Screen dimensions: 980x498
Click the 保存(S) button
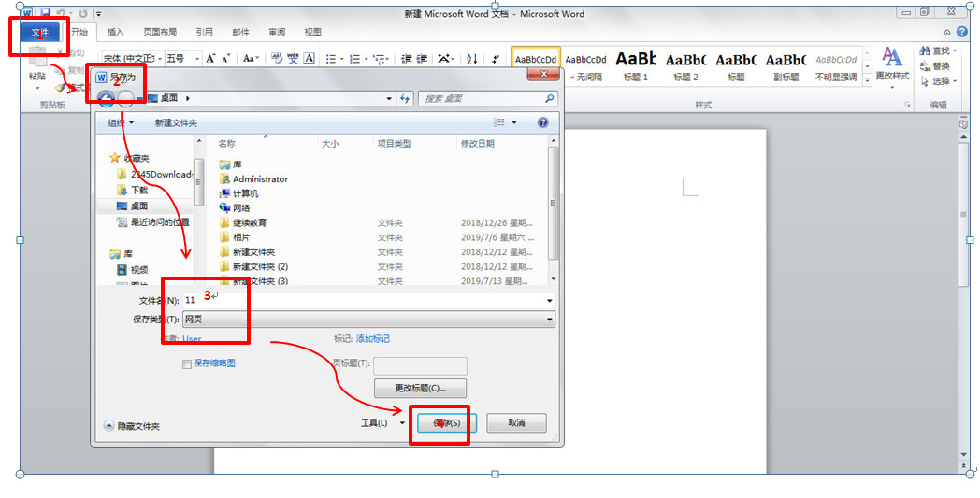click(446, 423)
